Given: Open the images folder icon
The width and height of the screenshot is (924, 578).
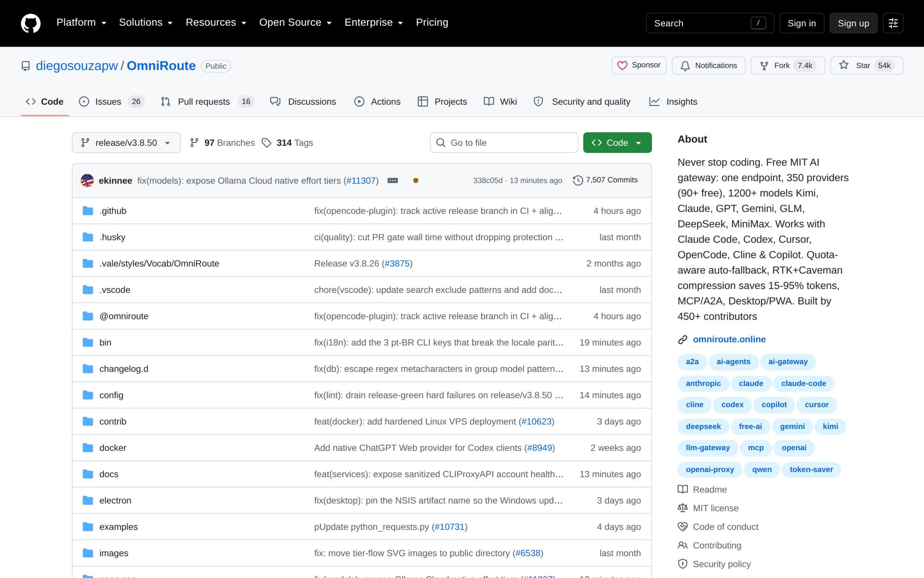Looking at the screenshot, I should click(88, 553).
